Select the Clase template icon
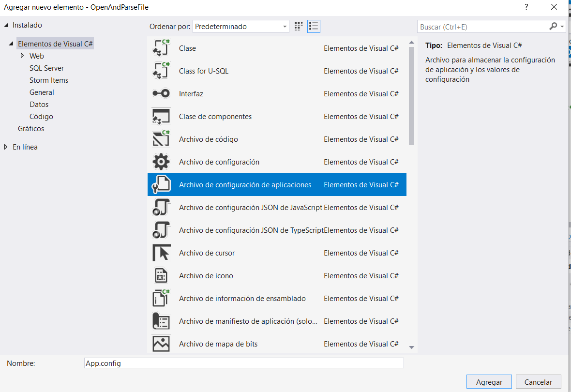Image resolution: width=571 pixels, height=392 pixels. point(161,48)
